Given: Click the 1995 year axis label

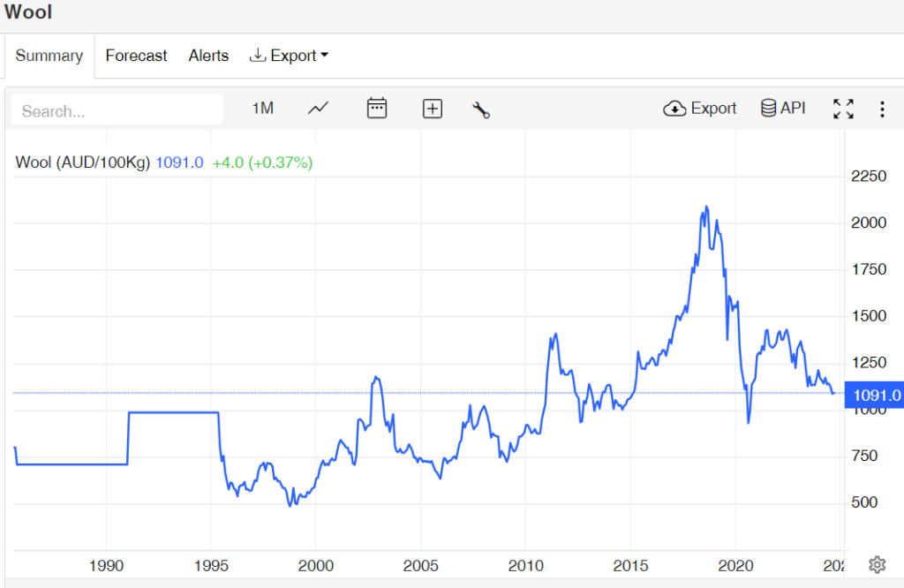Looking at the screenshot, I should pyautogui.click(x=211, y=566).
